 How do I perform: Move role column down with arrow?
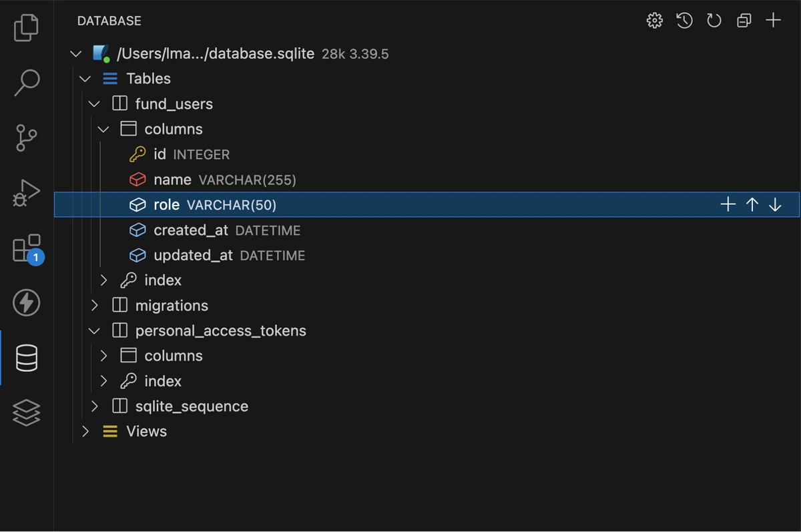point(775,205)
